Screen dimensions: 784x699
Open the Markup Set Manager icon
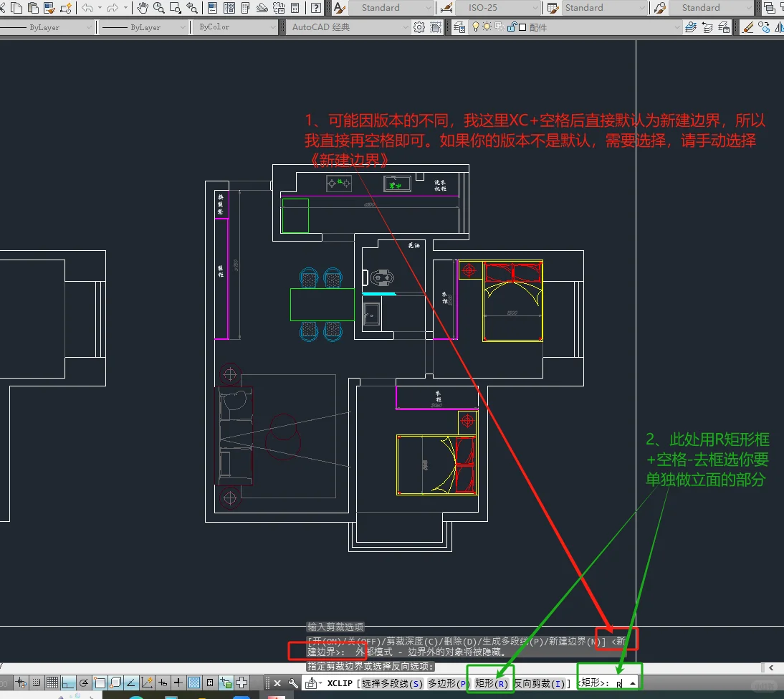pos(279,7)
